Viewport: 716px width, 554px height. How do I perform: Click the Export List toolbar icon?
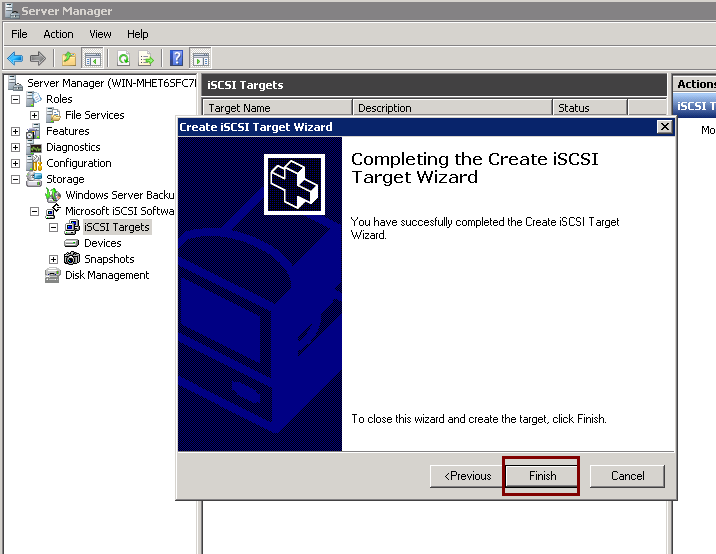pos(146,59)
